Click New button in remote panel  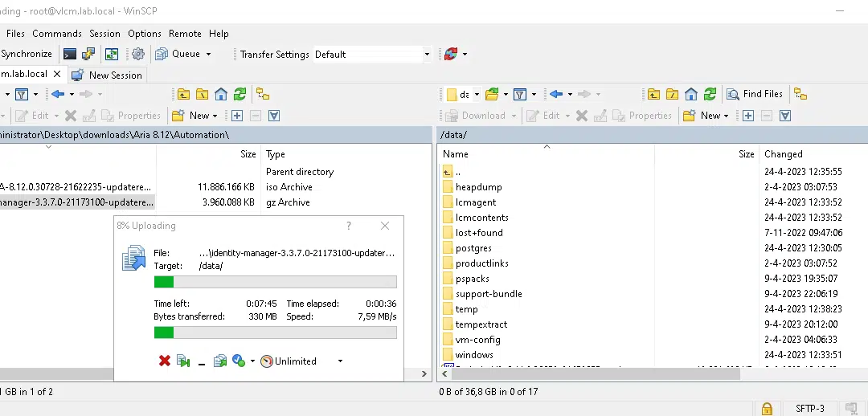tap(702, 116)
